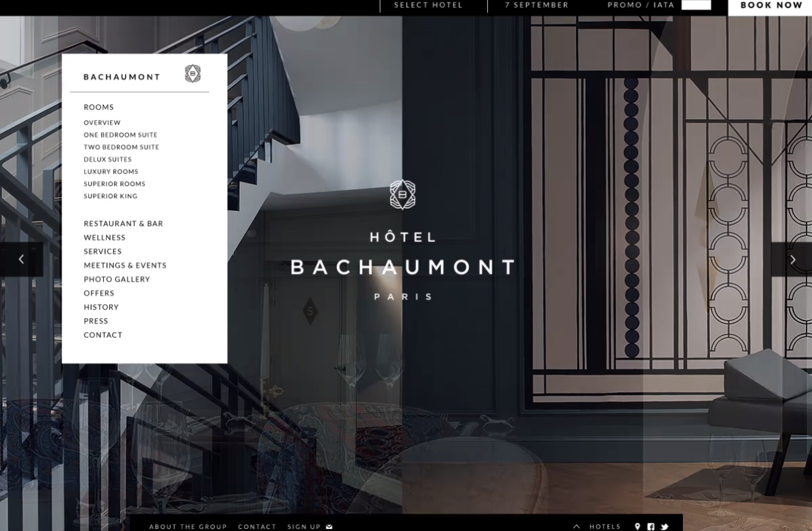Viewport: 812px width, 531px height.
Task: Click the central Hôtel Bachaumont logo emblem
Action: click(403, 196)
